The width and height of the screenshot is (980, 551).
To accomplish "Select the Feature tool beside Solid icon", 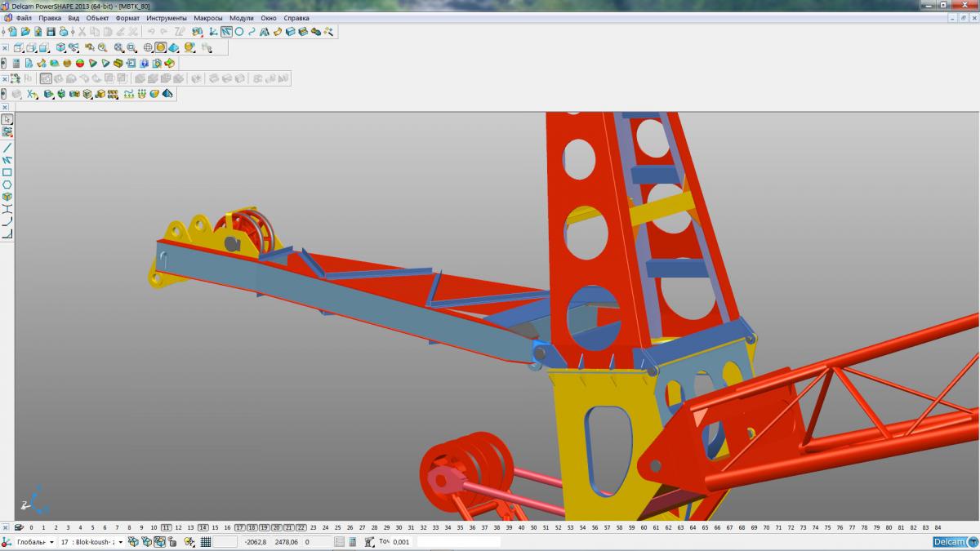I will tap(303, 31).
